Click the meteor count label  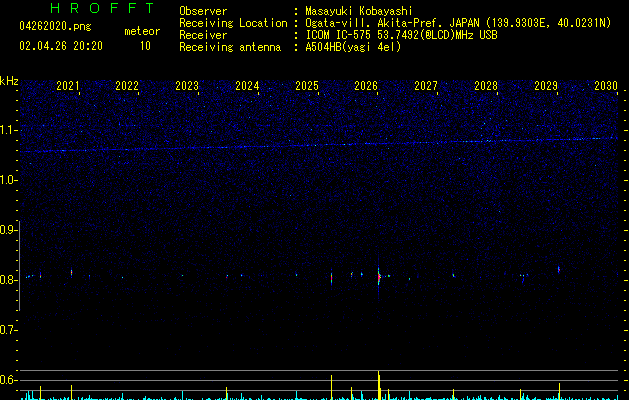142,31
